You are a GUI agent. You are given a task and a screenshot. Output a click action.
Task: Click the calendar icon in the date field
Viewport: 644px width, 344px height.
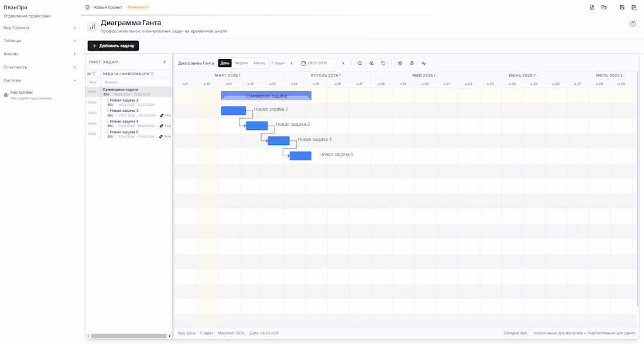tap(303, 63)
